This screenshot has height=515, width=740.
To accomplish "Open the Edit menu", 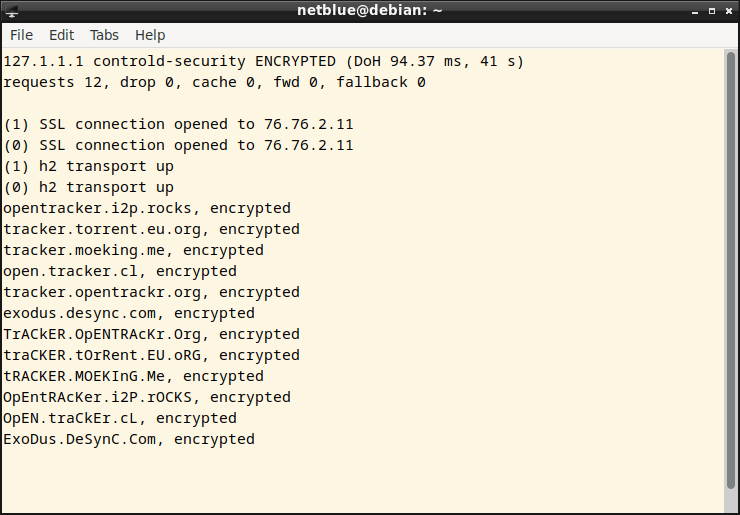I will tap(62, 35).
